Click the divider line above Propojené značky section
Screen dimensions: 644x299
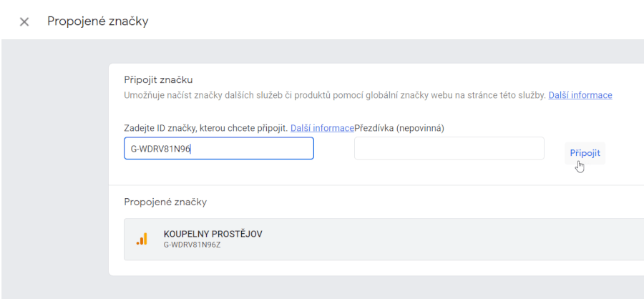pyautogui.click(x=376, y=185)
